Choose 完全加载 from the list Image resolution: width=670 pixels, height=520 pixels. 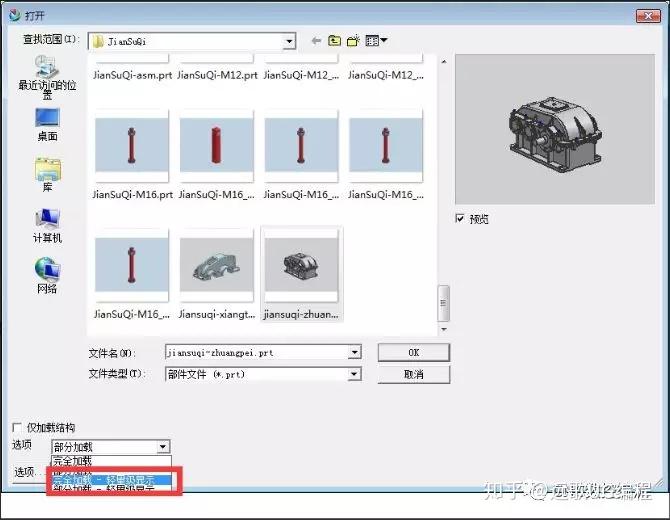pos(111,461)
